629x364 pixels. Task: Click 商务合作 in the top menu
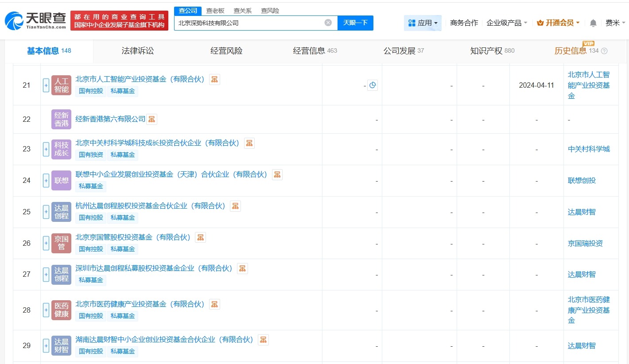point(464,23)
